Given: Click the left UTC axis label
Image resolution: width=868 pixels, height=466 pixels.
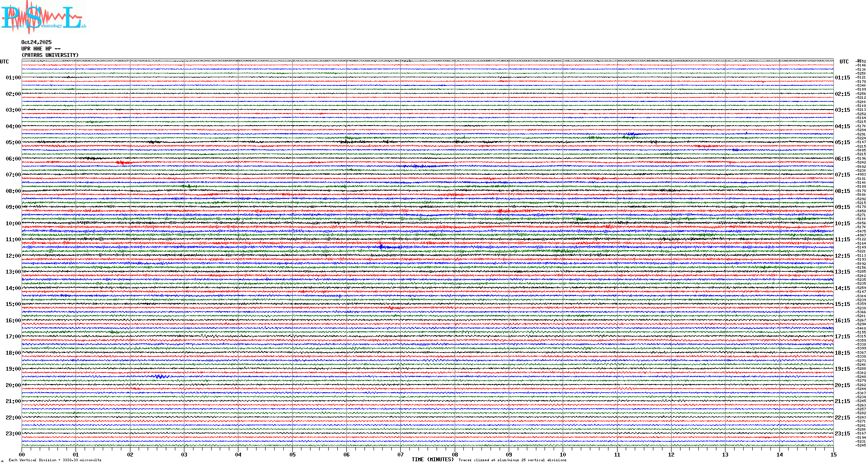Looking at the screenshot, I should tap(4, 62).
